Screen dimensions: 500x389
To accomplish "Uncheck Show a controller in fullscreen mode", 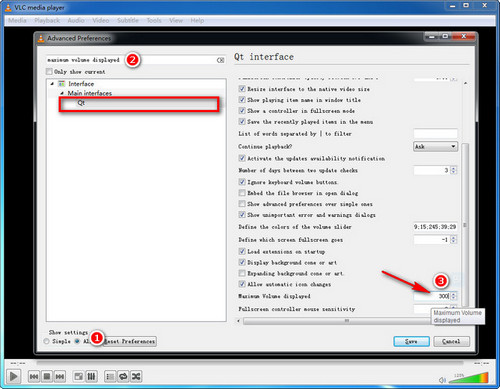I will (242, 111).
